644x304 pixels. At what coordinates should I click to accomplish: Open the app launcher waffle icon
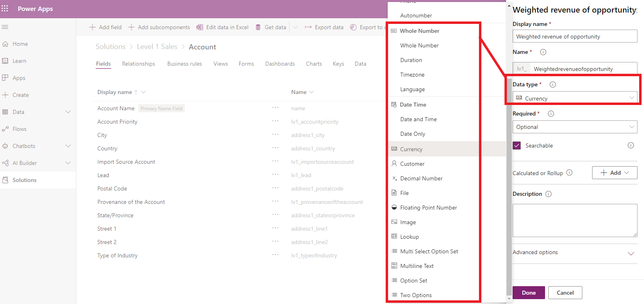pyautogui.click(x=5, y=9)
